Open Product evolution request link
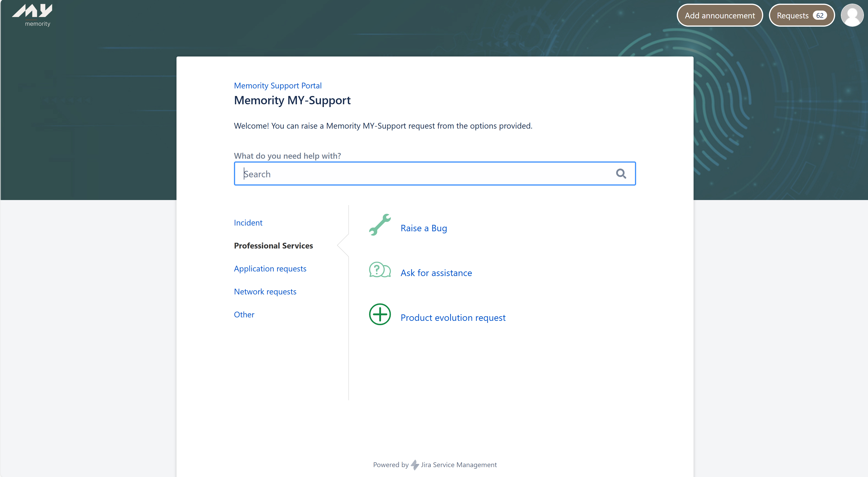This screenshot has height=477, width=868. click(x=453, y=318)
